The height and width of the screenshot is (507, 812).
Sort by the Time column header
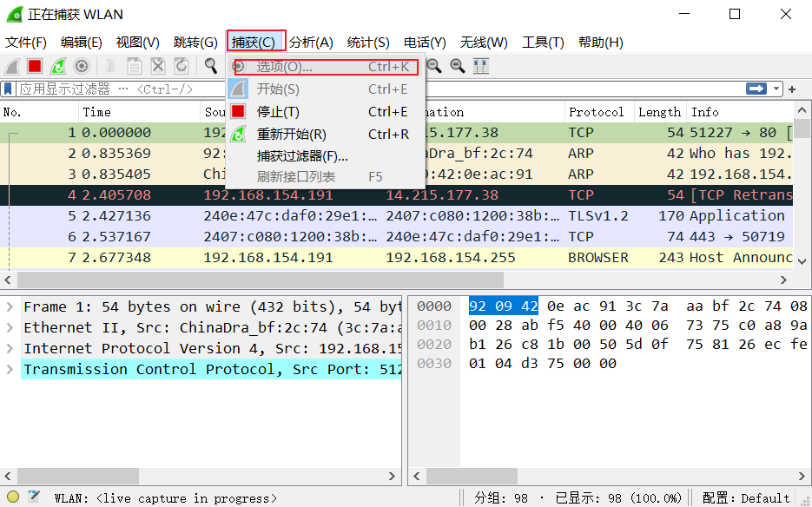pos(139,112)
